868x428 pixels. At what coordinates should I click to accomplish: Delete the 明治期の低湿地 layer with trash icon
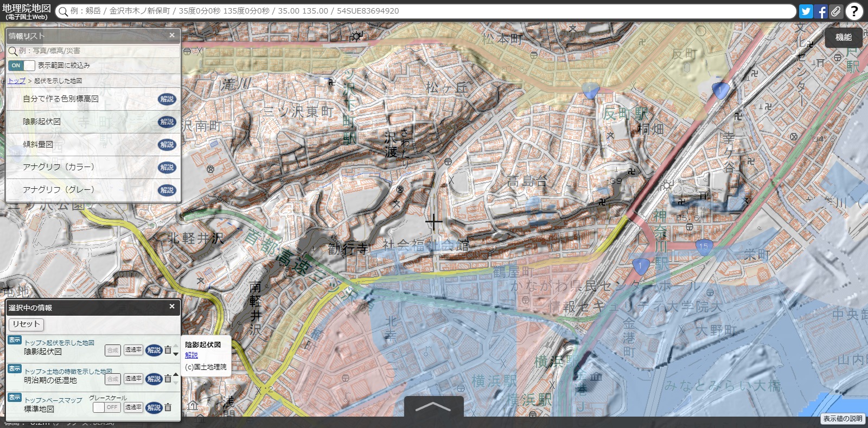[168, 379]
